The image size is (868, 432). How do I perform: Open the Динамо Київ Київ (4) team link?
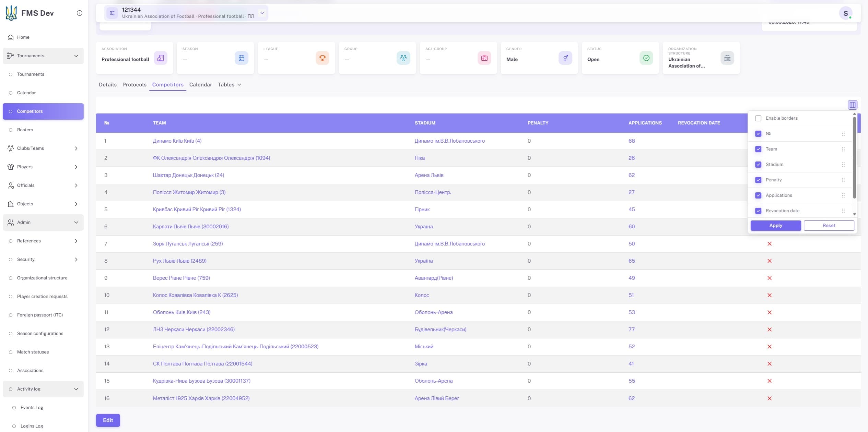[177, 141]
